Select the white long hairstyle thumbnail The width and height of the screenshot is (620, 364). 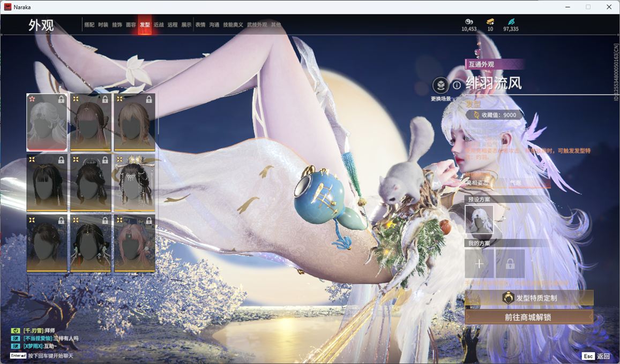(x=47, y=122)
